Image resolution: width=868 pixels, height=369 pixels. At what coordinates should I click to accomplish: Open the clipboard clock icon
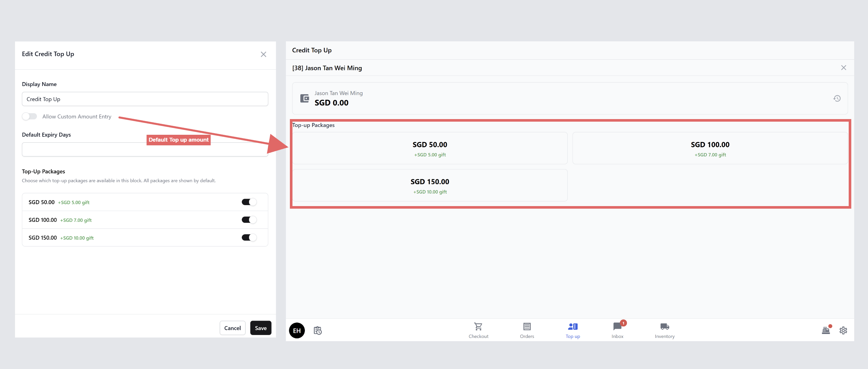pos(317,330)
